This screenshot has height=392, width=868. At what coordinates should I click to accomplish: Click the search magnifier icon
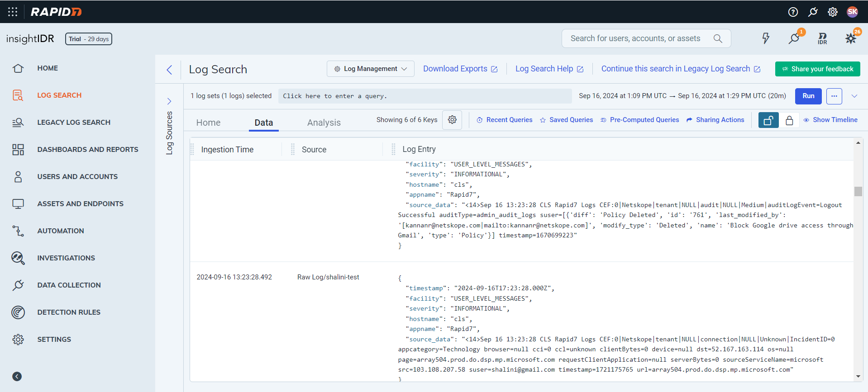(718, 38)
